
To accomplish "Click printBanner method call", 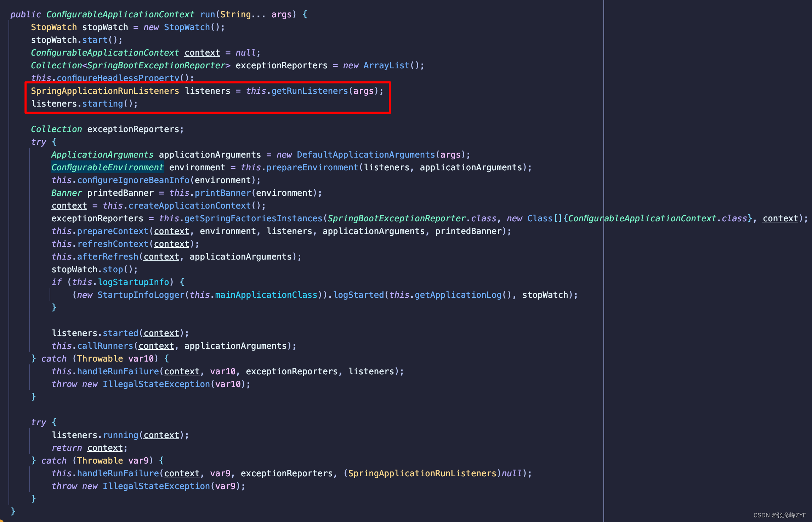I will click(x=223, y=193).
